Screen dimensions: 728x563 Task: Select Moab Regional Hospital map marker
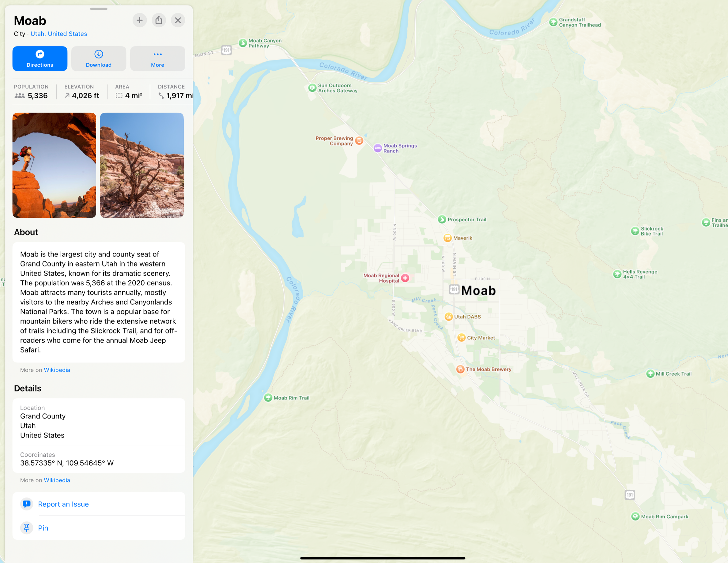405,278
